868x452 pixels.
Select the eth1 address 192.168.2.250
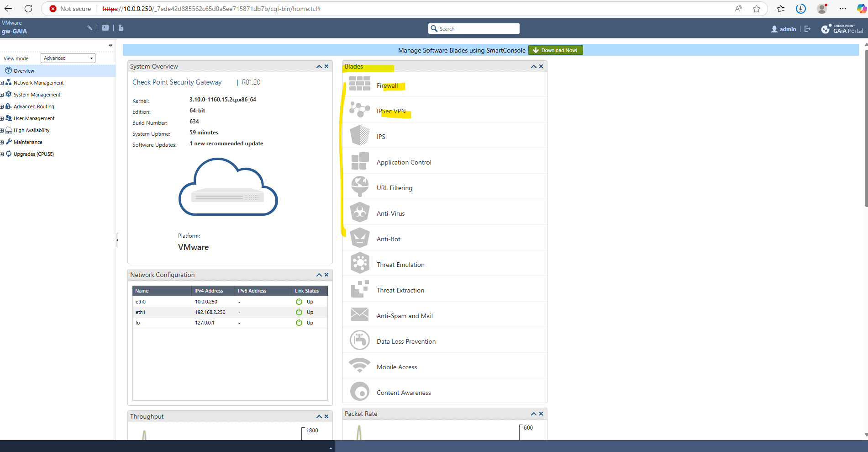coord(210,312)
